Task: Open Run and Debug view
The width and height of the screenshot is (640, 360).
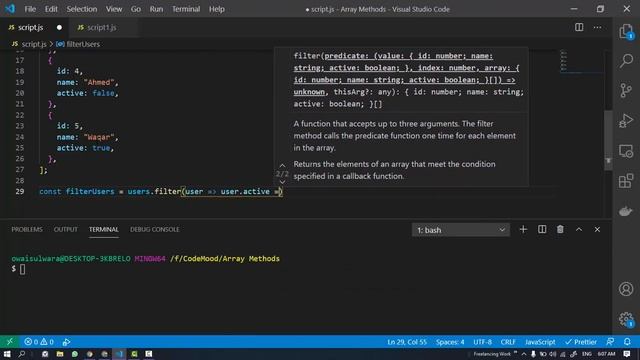Action: coord(626,120)
